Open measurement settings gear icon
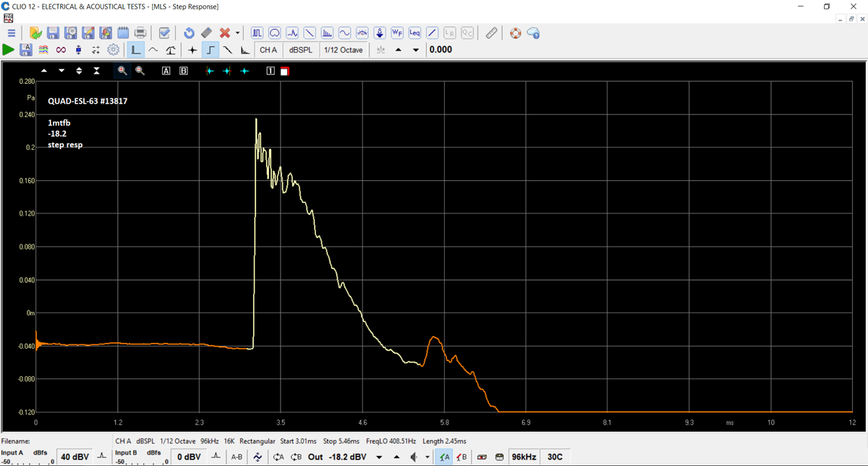Viewport: 868px width, 466px height. tap(114, 50)
